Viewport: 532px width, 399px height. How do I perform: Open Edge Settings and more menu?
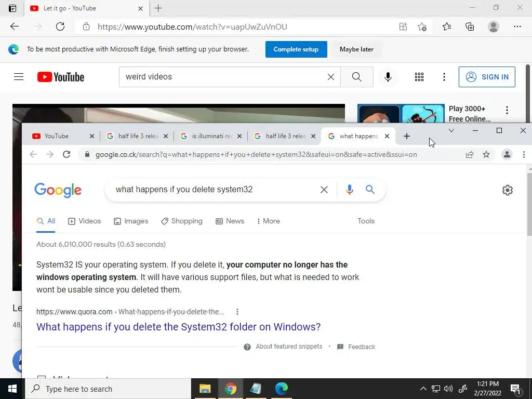pyautogui.click(x=517, y=26)
